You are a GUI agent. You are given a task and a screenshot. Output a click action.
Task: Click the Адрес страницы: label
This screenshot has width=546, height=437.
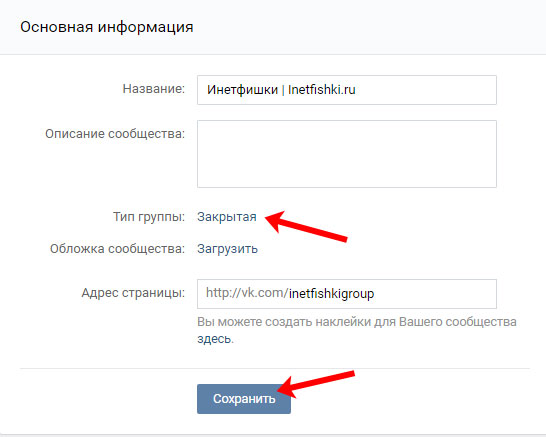133,293
